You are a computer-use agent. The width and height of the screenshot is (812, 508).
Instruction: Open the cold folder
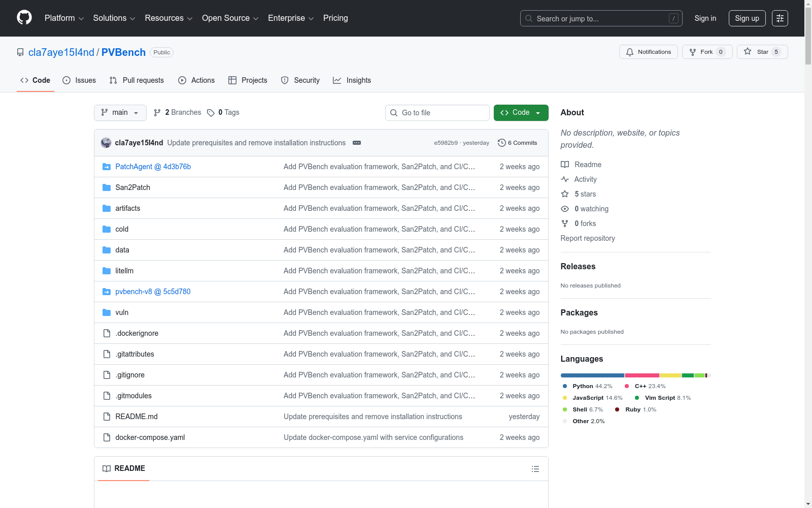(x=122, y=229)
